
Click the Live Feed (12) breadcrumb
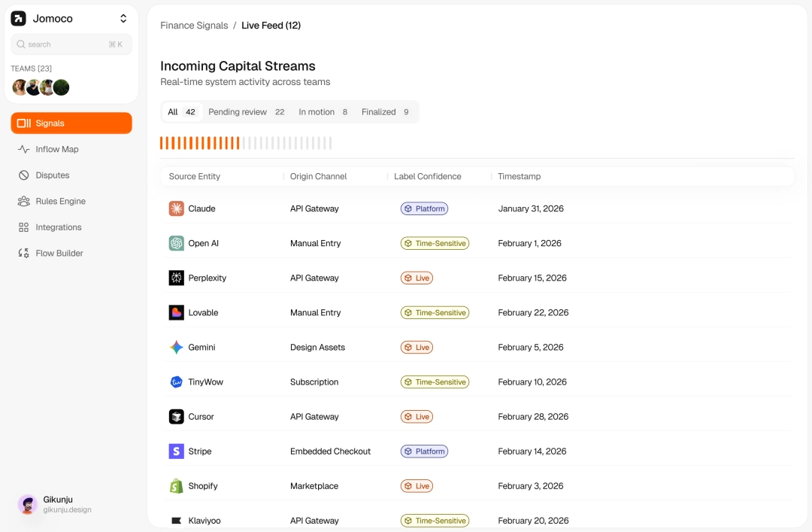coord(271,26)
